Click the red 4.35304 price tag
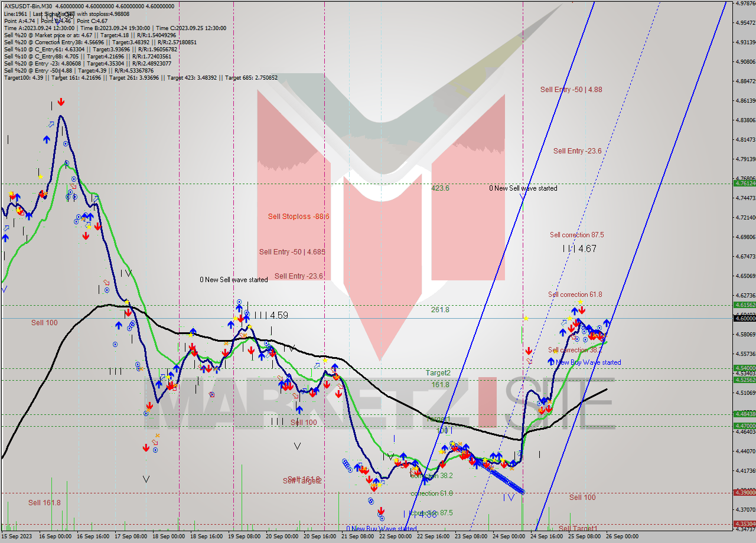The height and width of the screenshot is (543, 756). (x=745, y=524)
